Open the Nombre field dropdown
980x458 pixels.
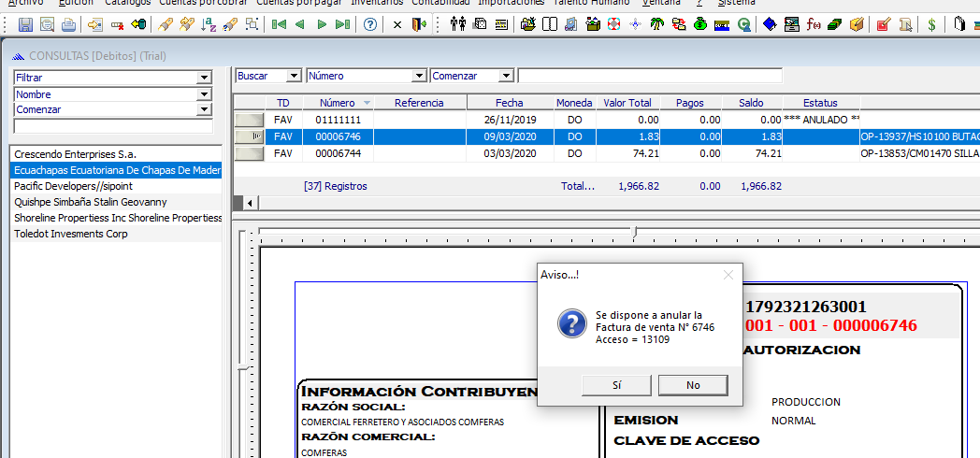(x=204, y=94)
